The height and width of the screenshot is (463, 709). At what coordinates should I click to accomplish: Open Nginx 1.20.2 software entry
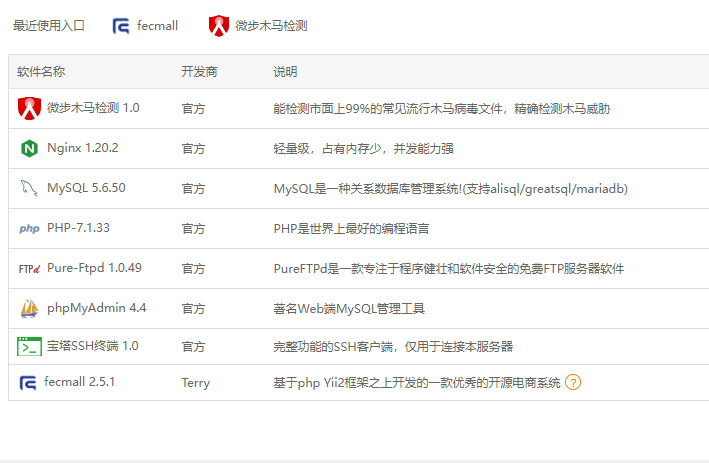click(83, 148)
